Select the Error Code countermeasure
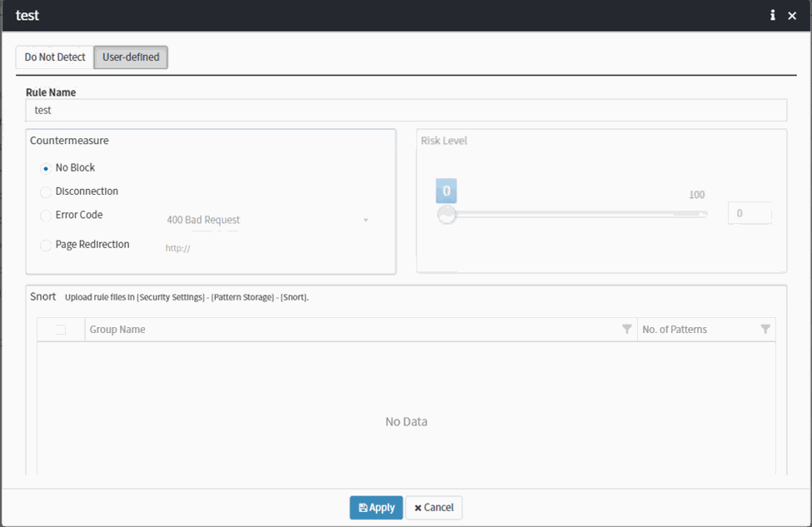Viewport: 812px width, 527px height. pos(46,216)
